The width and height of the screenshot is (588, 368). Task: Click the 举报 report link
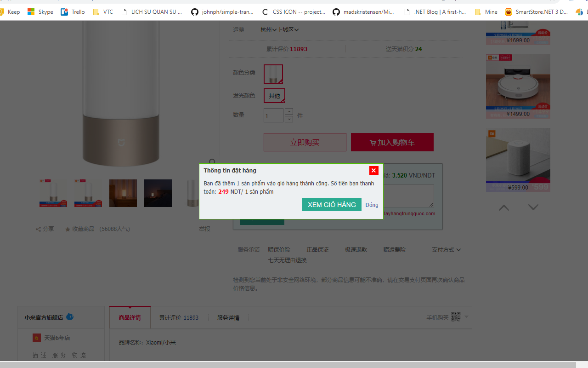pos(204,229)
